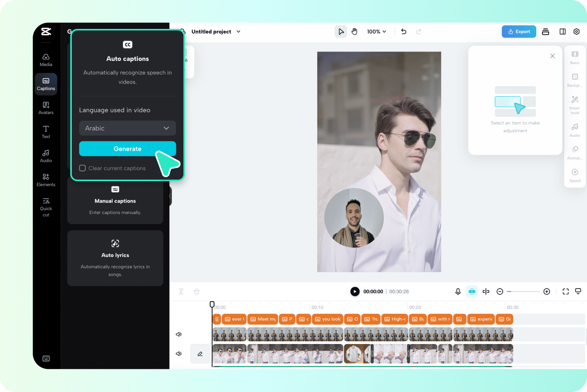
Task: Select the Speed panel on the right
Action: click(x=574, y=174)
